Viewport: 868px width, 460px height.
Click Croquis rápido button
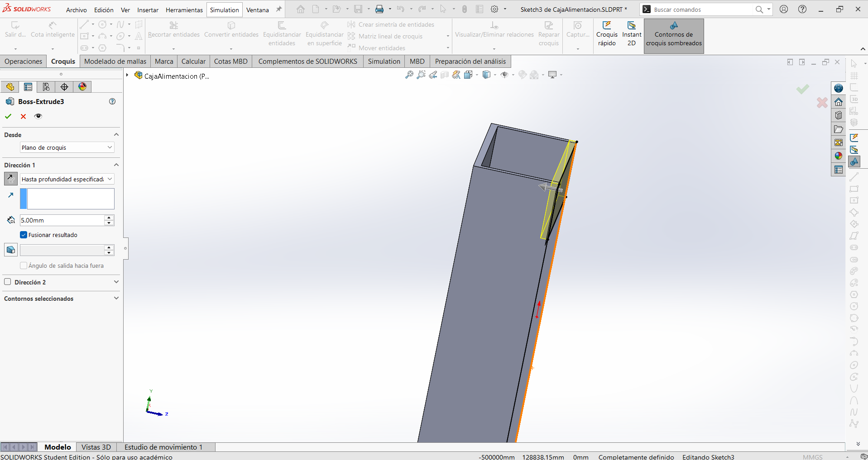tap(607, 34)
